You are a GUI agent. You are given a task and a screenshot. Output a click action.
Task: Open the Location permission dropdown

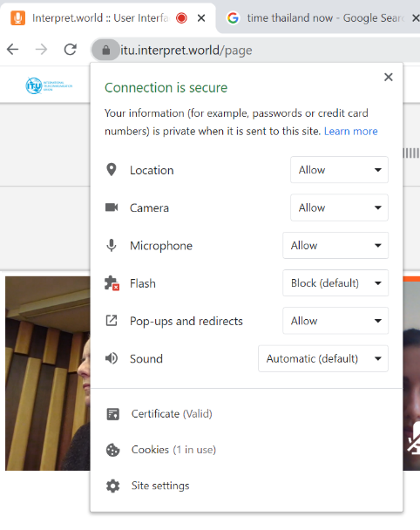pyautogui.click(x=339, y=170)
